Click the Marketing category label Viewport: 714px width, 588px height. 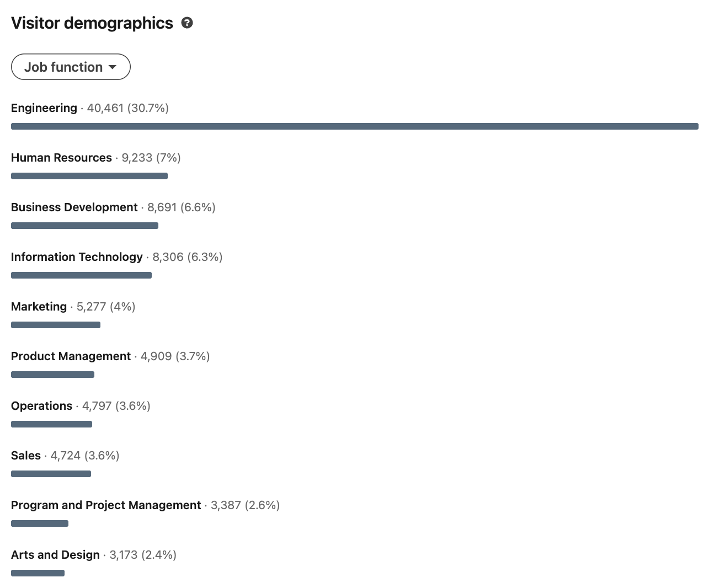pos(39,307)
